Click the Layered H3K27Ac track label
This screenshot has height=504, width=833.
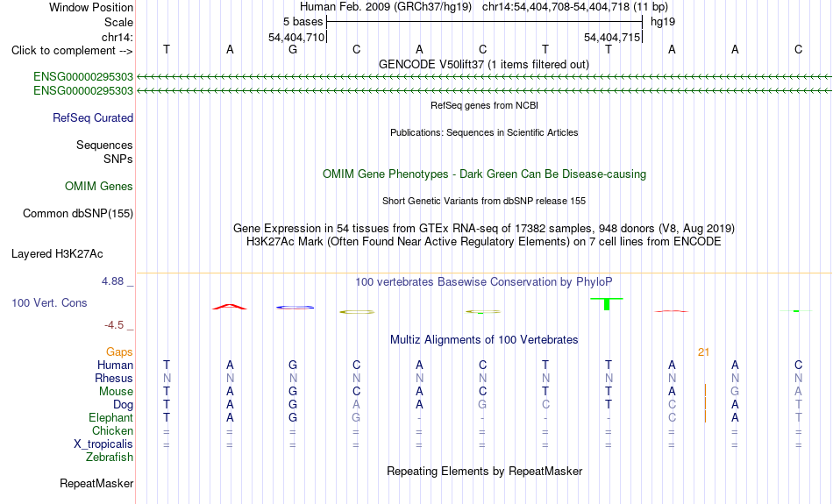(57, 254)
